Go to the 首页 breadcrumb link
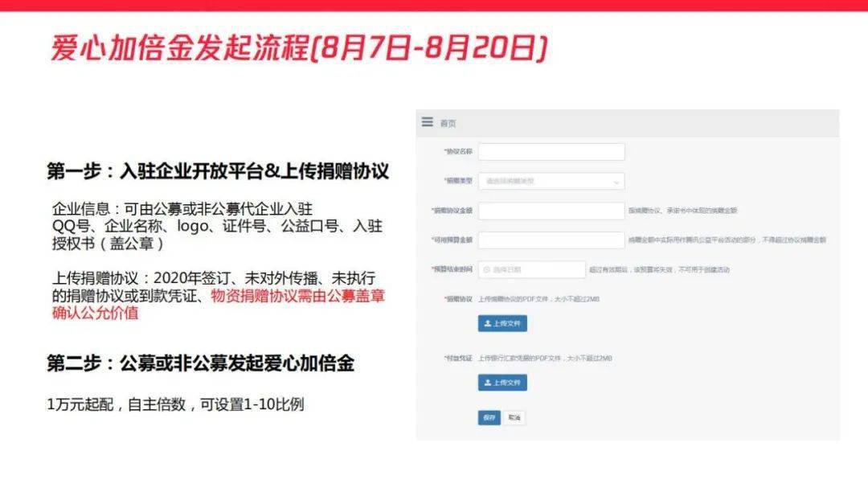 coord(448,123)
